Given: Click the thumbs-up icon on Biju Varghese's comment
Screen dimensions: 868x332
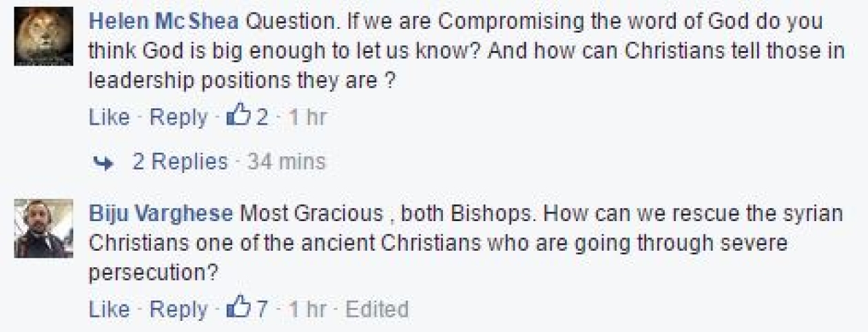Looking at the screenshot, I should click(x=238, y=309).
